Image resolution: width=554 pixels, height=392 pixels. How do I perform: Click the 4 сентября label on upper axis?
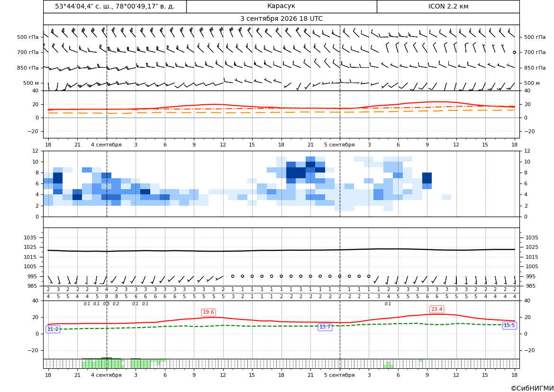point(106,145)
